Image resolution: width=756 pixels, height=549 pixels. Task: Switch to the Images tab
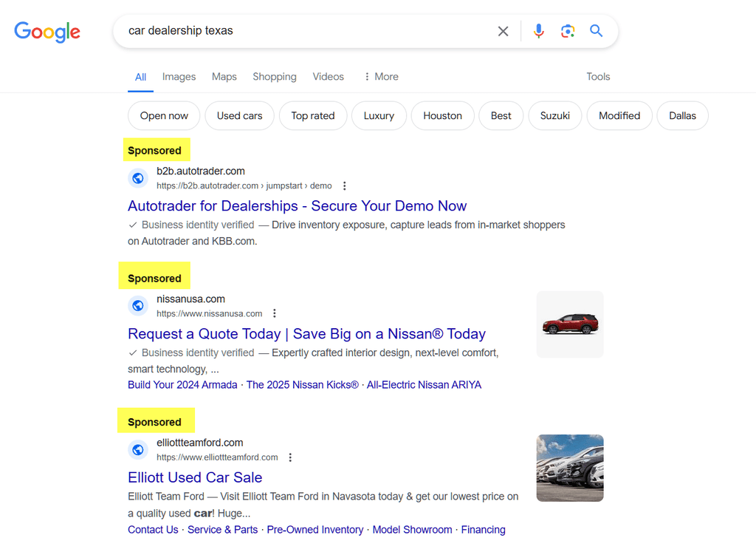(x=179, y=77)
